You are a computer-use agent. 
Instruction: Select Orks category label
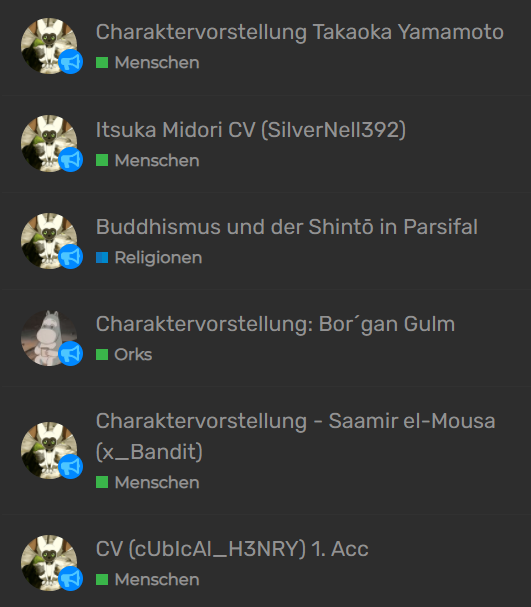coord(133,355)
